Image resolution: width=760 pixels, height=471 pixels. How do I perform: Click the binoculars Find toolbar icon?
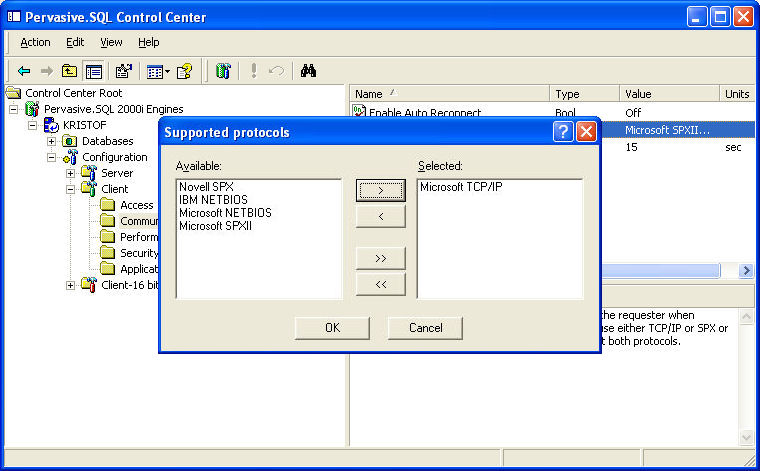click(x=308, y=71)
